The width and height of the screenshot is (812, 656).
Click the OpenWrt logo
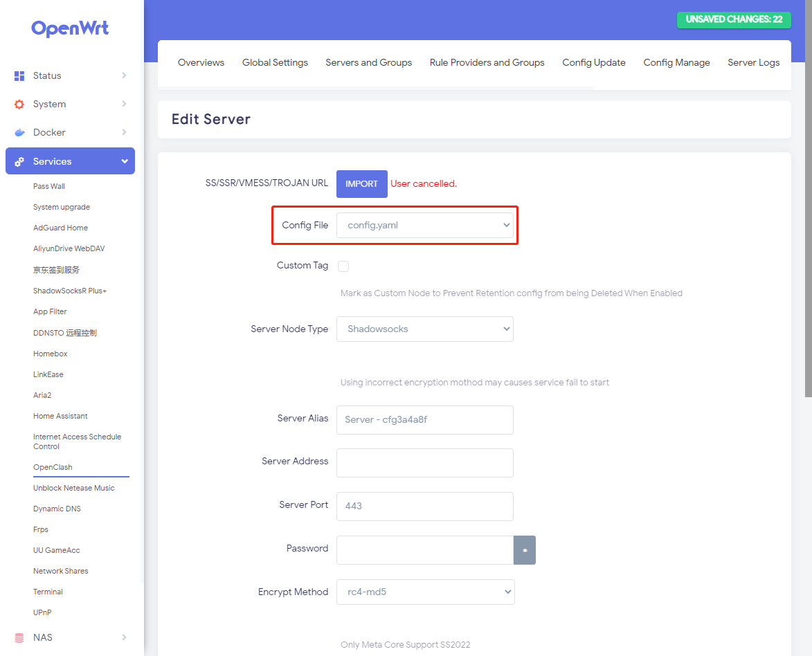(x=70, y=28)
